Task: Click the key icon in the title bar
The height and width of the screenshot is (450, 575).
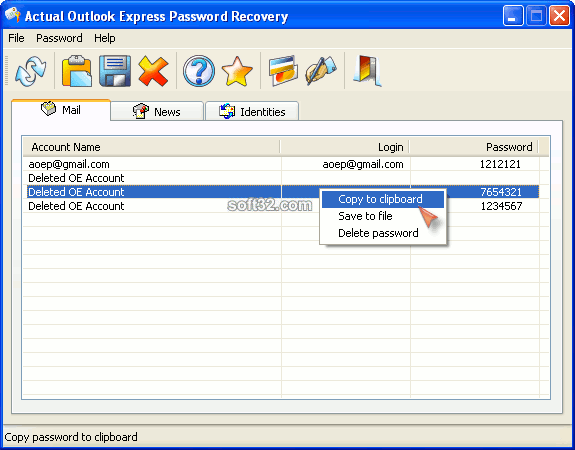Action: (x=13, y=15)
